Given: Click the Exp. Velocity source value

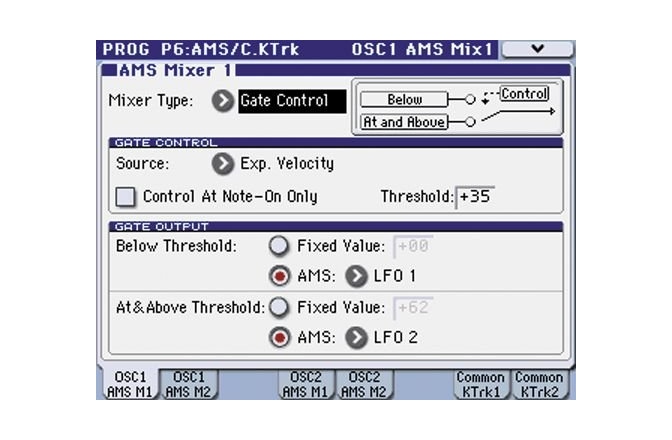Looking at the screenshot, I should (x=287, y=164).
